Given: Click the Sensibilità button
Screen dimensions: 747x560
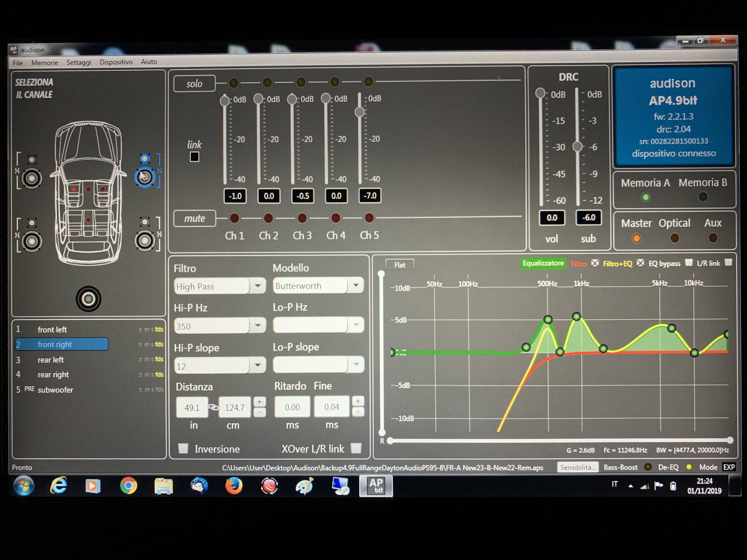Looking at the screenshot, I should [x=577, y=467].
